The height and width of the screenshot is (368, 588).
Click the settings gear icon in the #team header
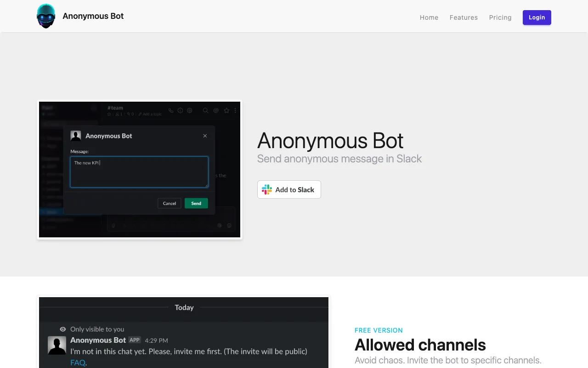click(189, 110)
